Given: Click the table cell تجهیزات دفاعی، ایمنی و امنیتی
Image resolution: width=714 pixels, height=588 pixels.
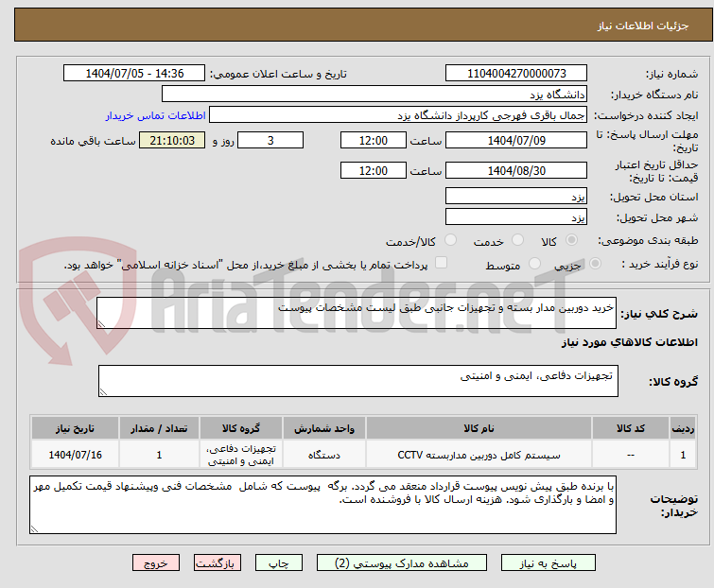Looking at the screenshot, I should tap(241, 455).
